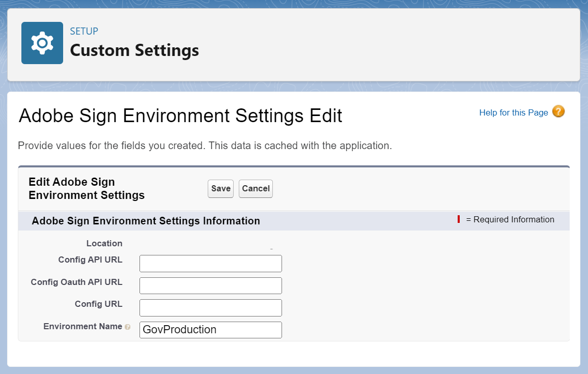
Task: Open the Help for this Page link
Action: 513,112
